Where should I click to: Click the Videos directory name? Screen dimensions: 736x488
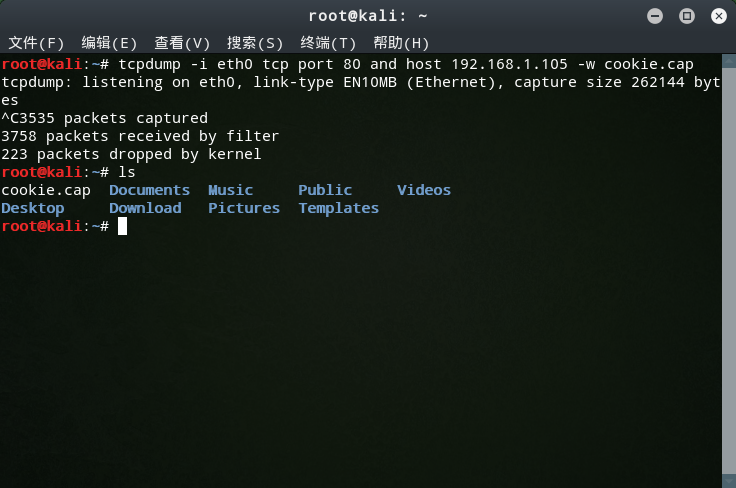pyautogui.click(x=424, y=190)
